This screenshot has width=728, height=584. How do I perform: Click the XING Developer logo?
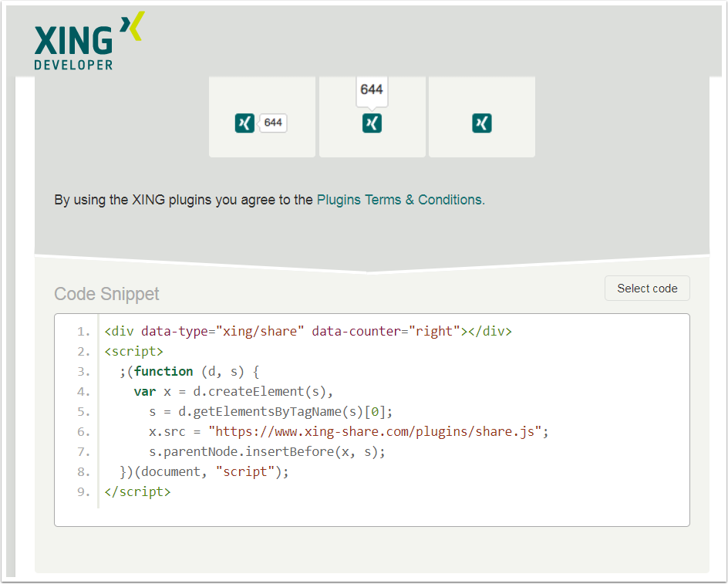tap(89, 41)
